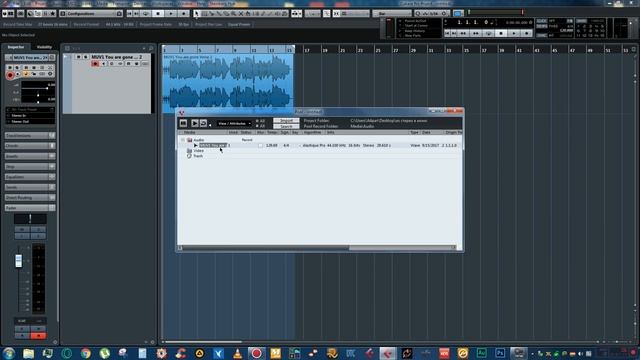Toggle monitor on the MJVS track header
640x360 pixels.
(x=104, y=64)
